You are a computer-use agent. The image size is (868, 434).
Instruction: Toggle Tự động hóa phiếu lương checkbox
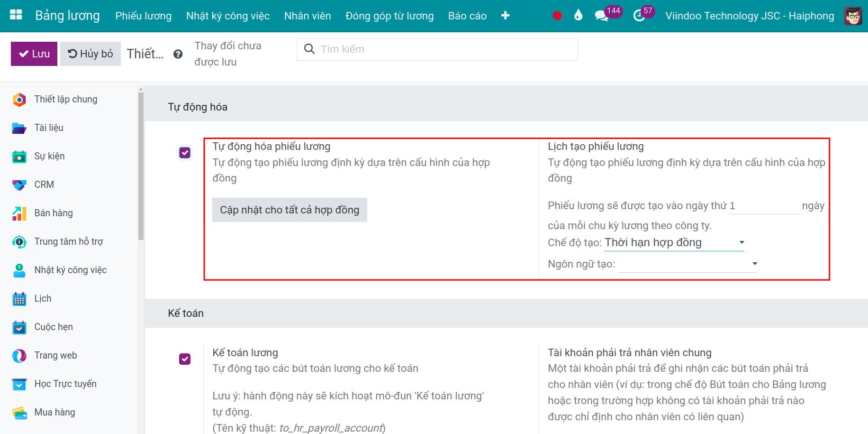click(185, 152)
